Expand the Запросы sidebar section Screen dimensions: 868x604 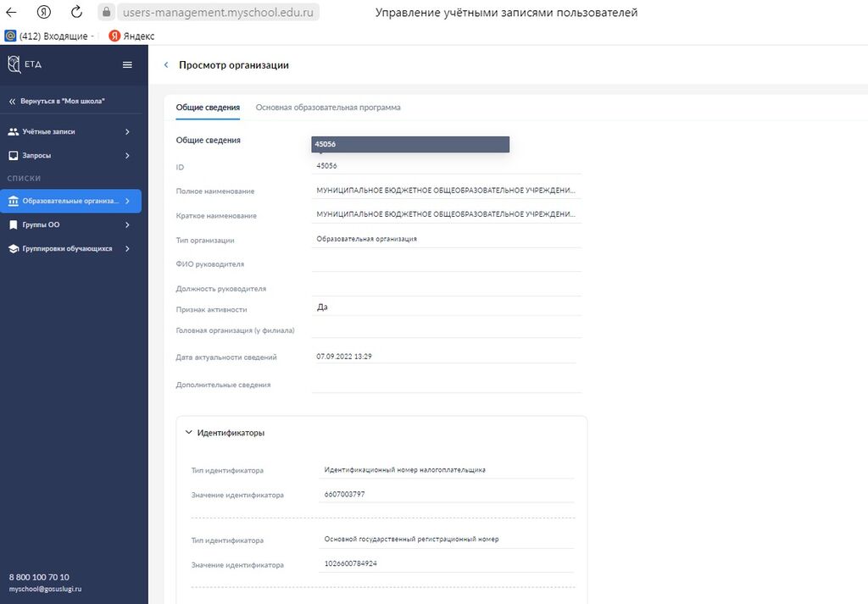(70, 156)
